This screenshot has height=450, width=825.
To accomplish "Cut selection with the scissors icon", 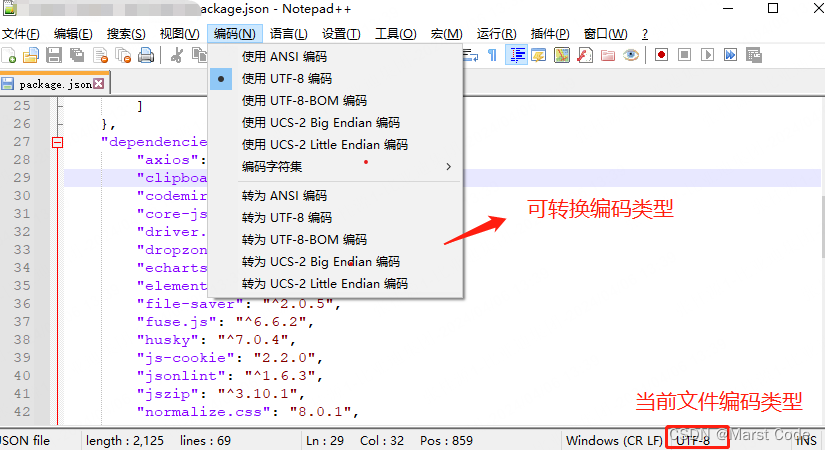I will point(176,55).
